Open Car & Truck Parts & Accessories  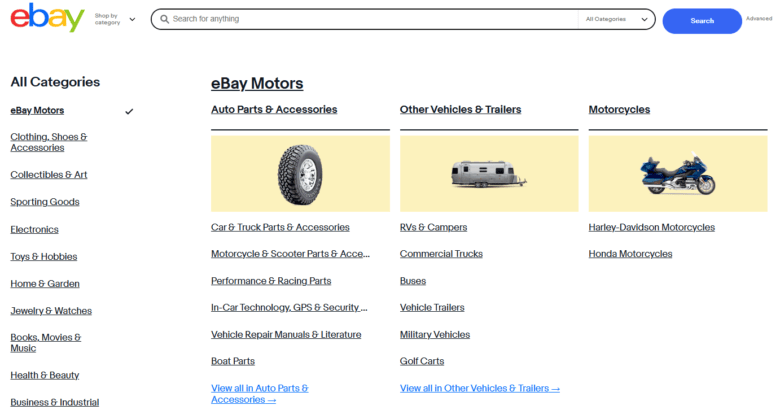pos(280,227)
